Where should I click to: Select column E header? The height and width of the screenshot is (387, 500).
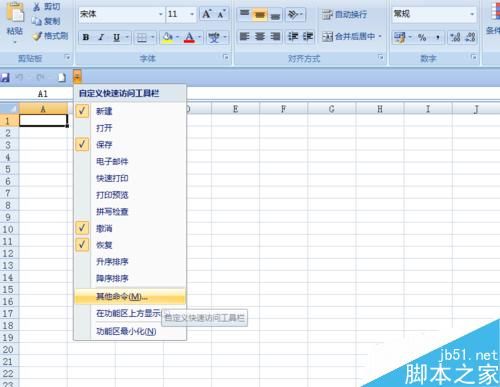(x=235, y=109)
